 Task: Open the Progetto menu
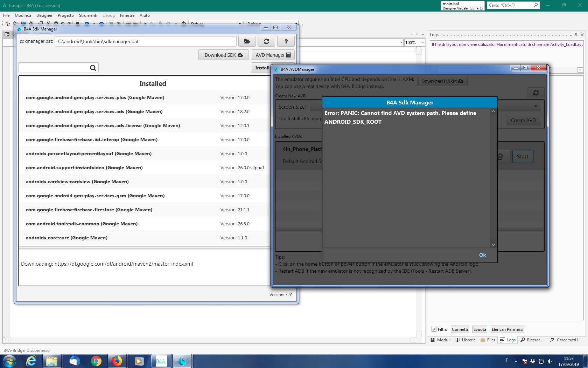click(66, 15)
